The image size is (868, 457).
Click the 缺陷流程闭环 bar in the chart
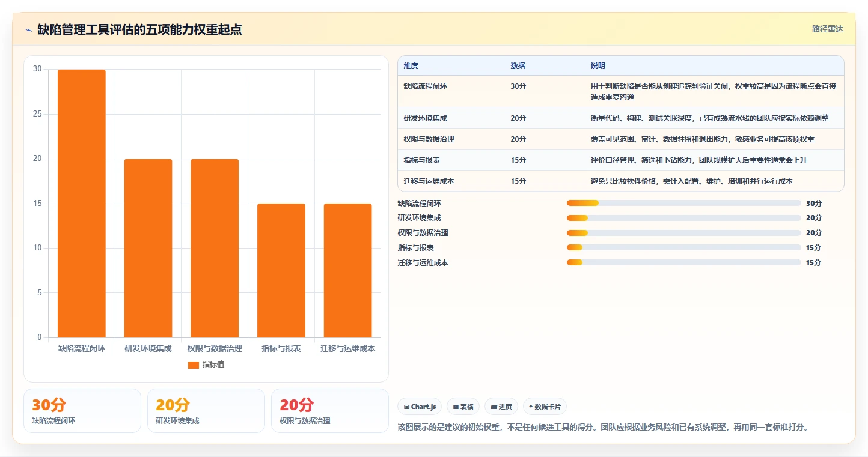click(81, 204)
